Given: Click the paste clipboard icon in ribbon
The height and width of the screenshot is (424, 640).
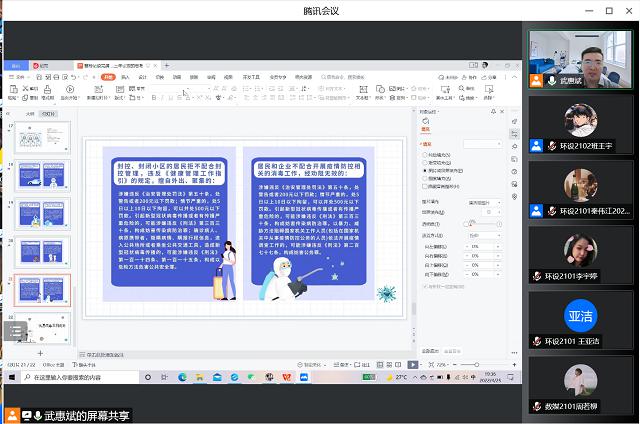Looking at the screenshot, I should (13, 90).
